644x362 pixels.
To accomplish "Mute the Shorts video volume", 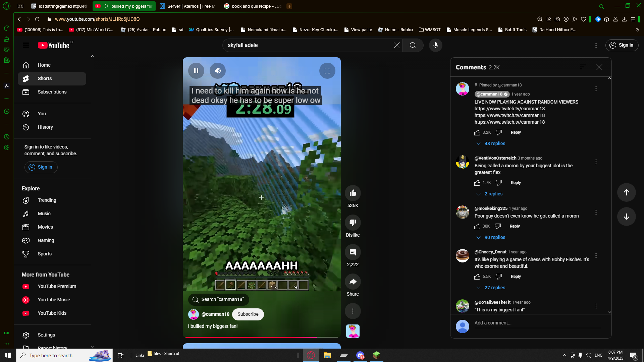I will click(x=218, y=71).
